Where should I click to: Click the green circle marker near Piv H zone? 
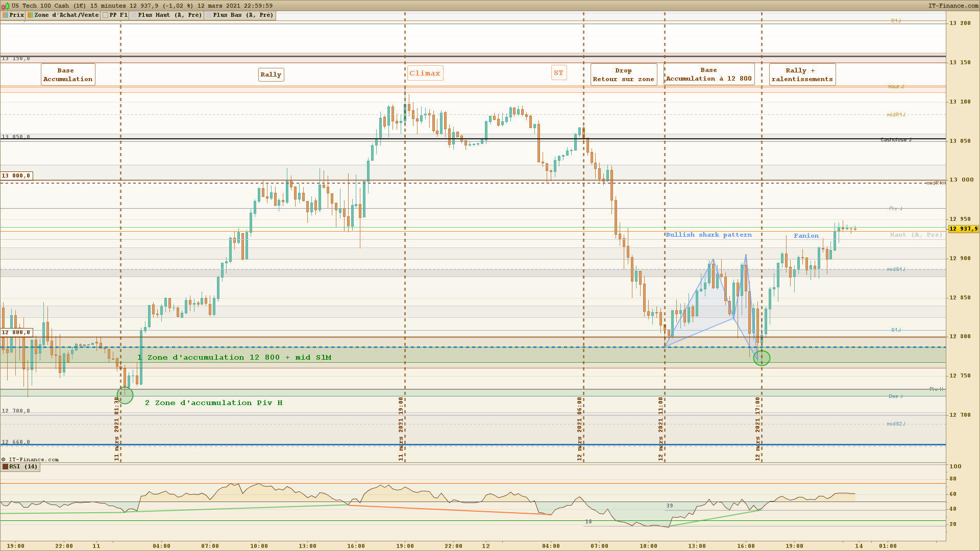[x=125, y=394]
